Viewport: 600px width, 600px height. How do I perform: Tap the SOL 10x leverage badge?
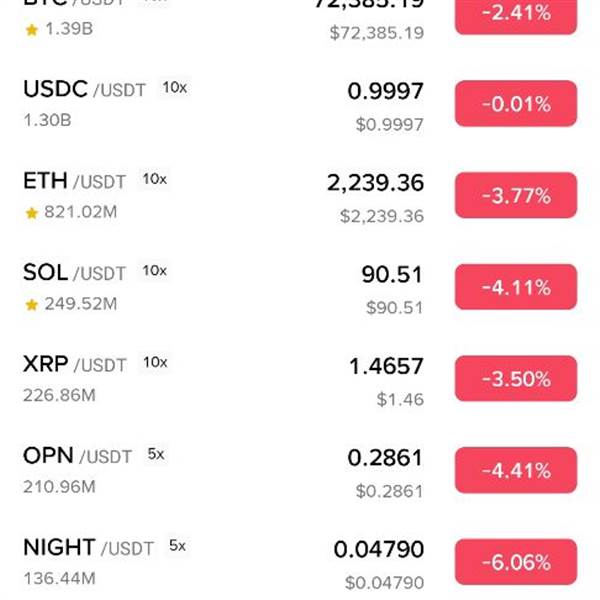154,271
